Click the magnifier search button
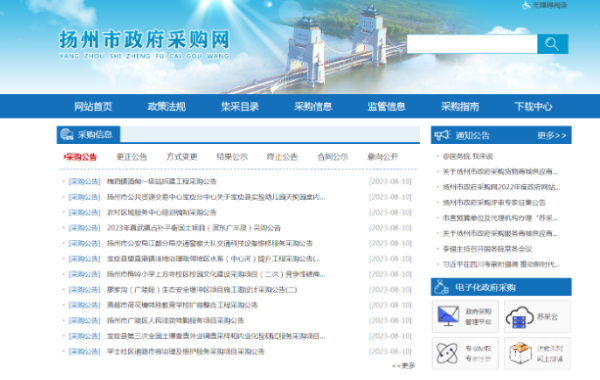Image resolution: width=600 pixels, height=380 pixels. 552,44
